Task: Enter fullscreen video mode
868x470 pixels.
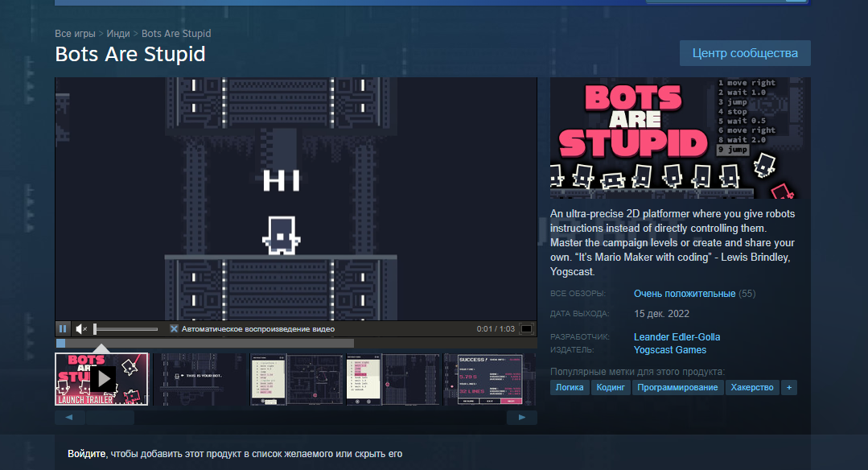Action: (x=526, y=329)
